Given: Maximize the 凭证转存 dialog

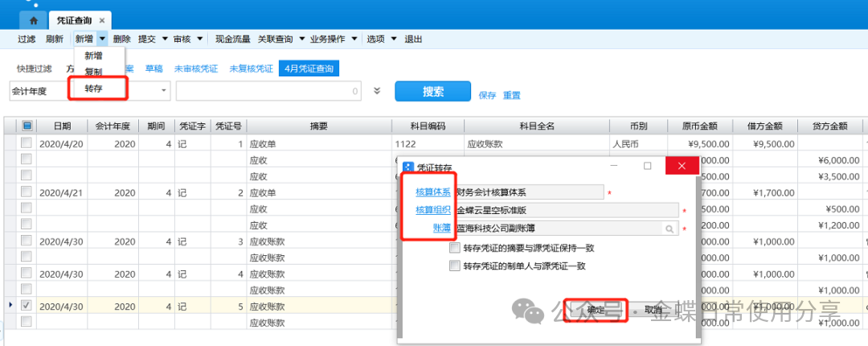Looking at the screenshot, I should pyautogui.click(x=647, y=166).
